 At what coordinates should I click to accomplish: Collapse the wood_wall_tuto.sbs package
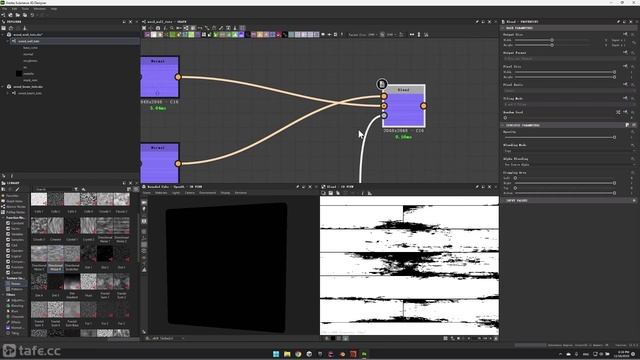tap(3, 35)
